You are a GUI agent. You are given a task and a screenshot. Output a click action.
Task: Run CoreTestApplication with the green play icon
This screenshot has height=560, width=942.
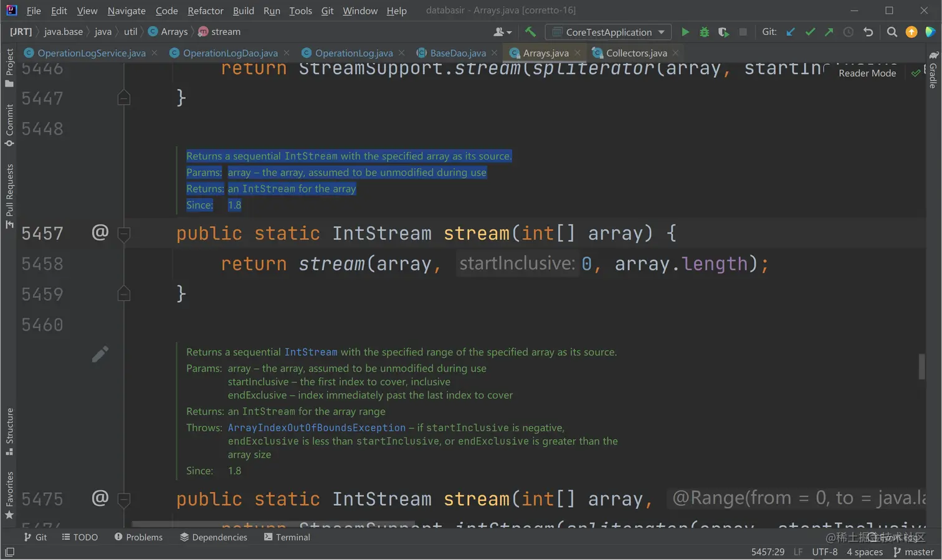(685, 32)
